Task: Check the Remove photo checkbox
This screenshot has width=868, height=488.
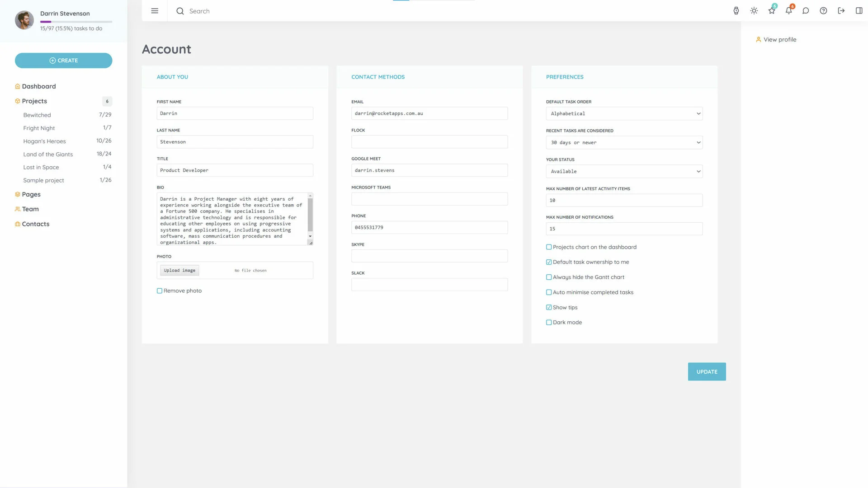Action: pyautogui.click(x=160, y=291)
